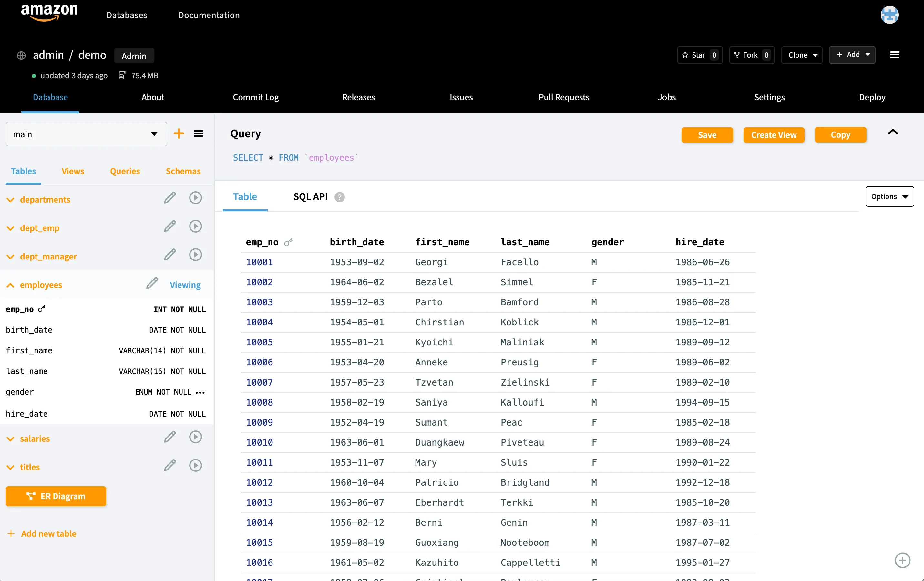
Task: Click the SQL API help question mark icon
Action: coord(339,197)
